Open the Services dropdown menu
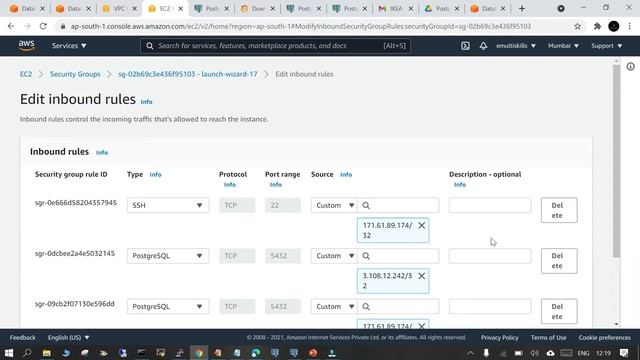The width and height of the screenshot is (640, 360). coord(69,46)
